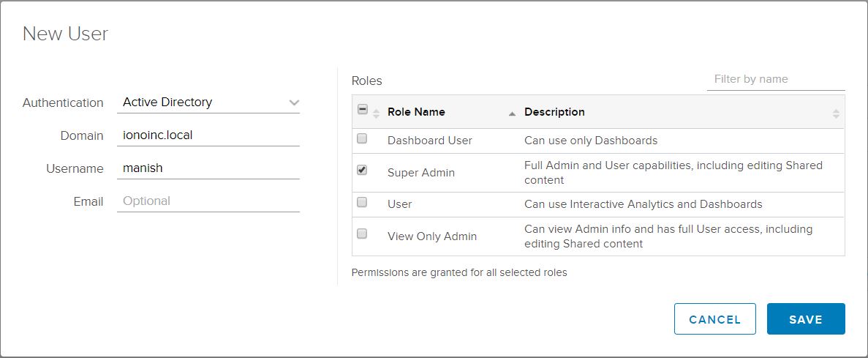Click the Role Name sort arrow icon

point(512,113)
